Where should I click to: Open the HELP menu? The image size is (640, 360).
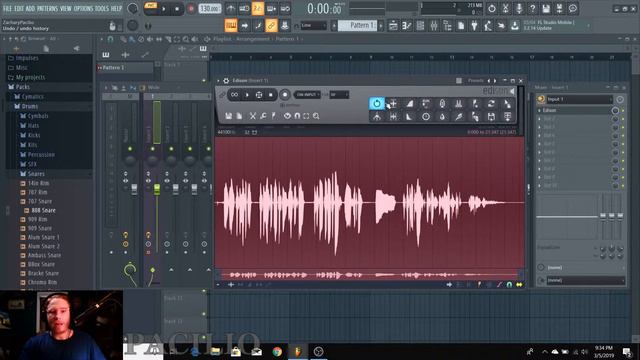[x=117, y=8]
